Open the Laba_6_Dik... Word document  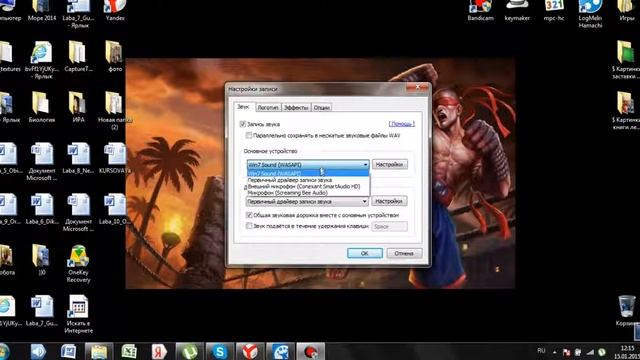click(x=42, y=209)
